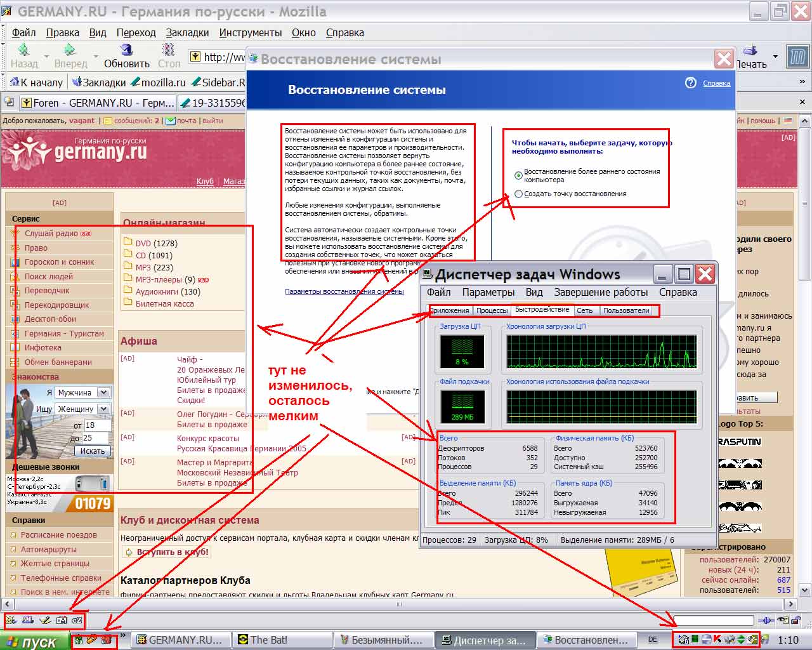Click the Справка link in System Restore header

pyautogui.click(x=717, y=83)
